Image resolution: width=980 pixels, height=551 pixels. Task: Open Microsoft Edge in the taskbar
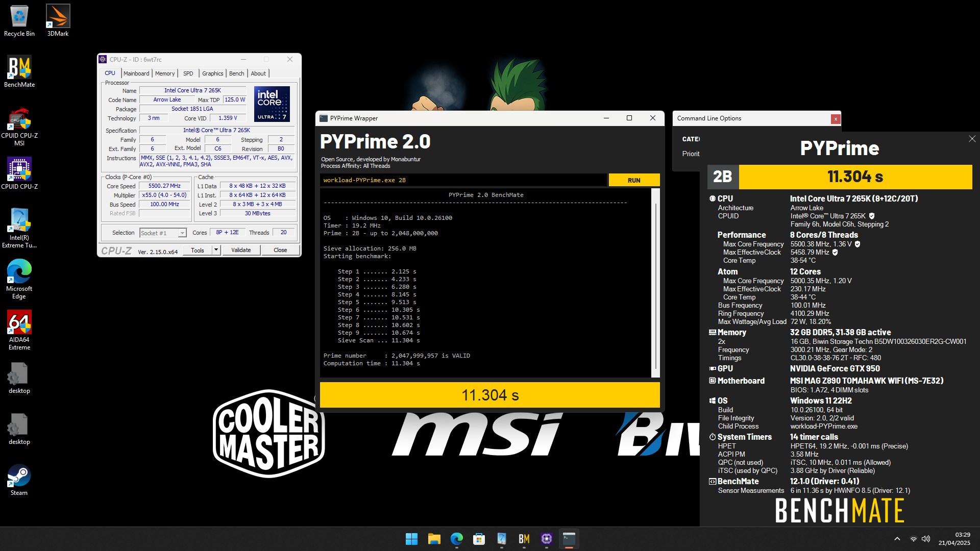pos(457,539)
